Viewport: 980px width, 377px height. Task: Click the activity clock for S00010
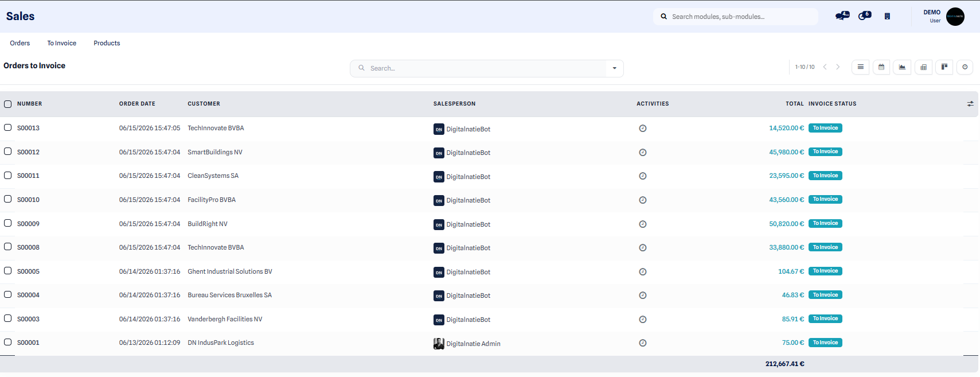pos(643,200)
